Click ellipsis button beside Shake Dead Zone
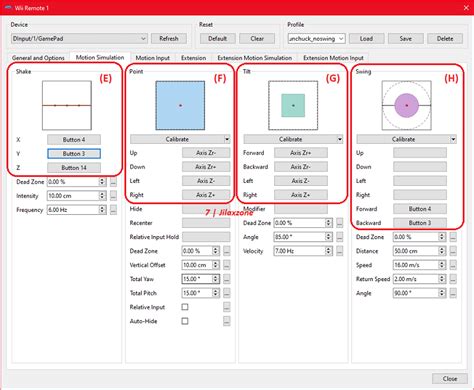 coord(113,182)
